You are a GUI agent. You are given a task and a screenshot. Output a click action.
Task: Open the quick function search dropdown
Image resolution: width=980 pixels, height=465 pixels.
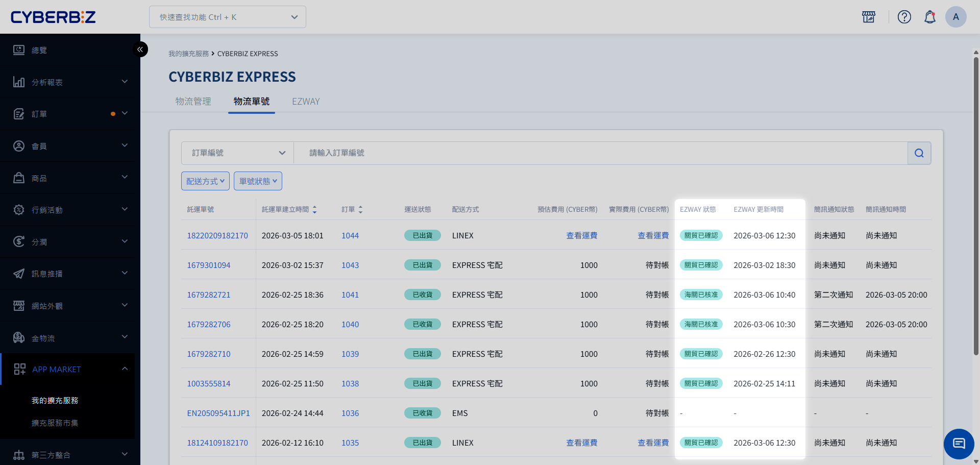coord(228,17)
